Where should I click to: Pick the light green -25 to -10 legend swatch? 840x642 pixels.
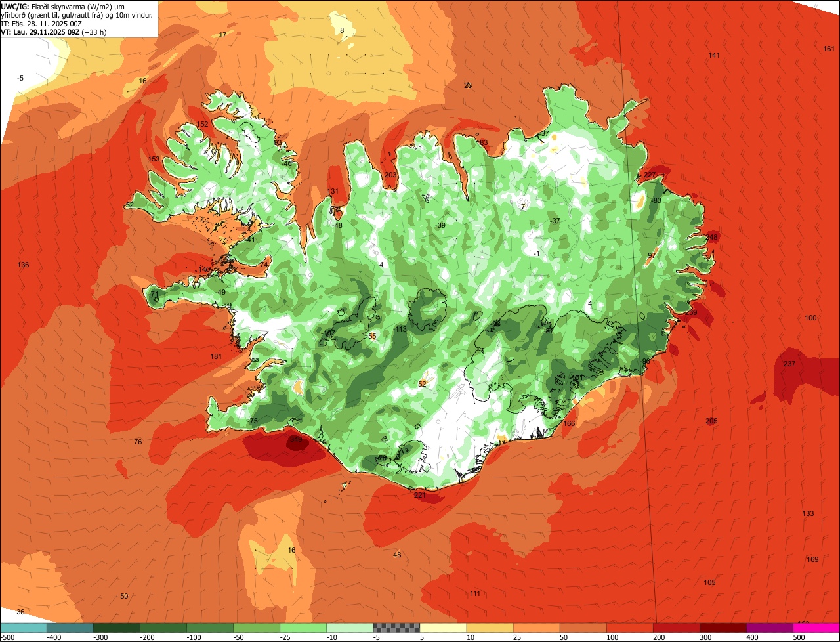303,628
